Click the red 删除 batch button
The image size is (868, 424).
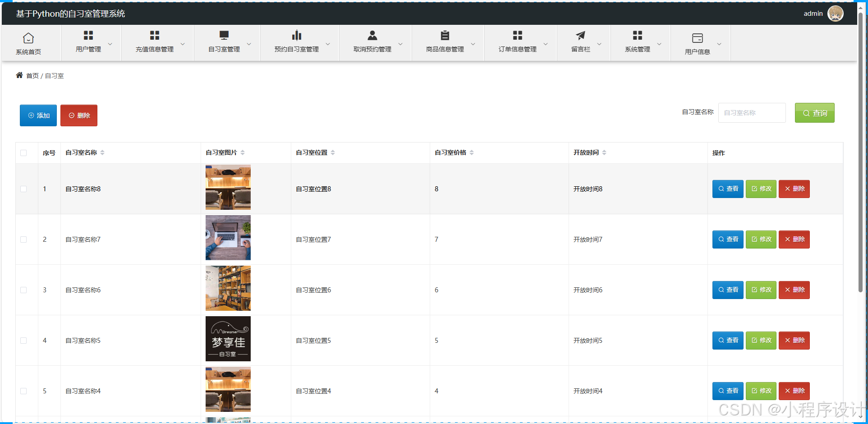point(79,115)
